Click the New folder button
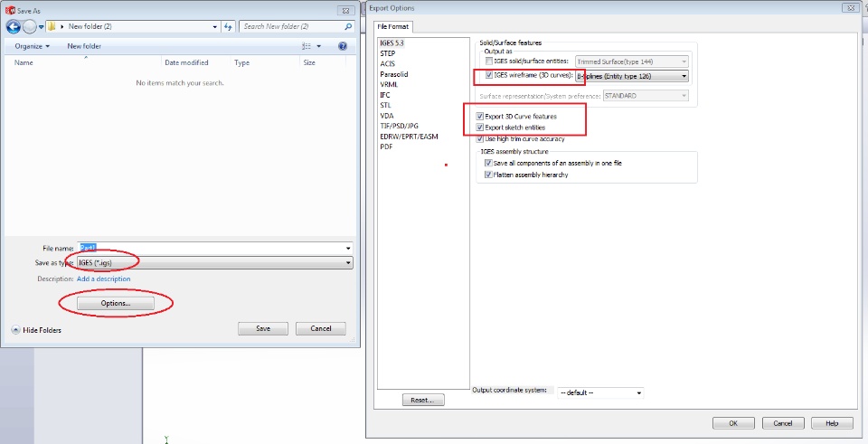The image size is (868, 444). tap(84, 46)
